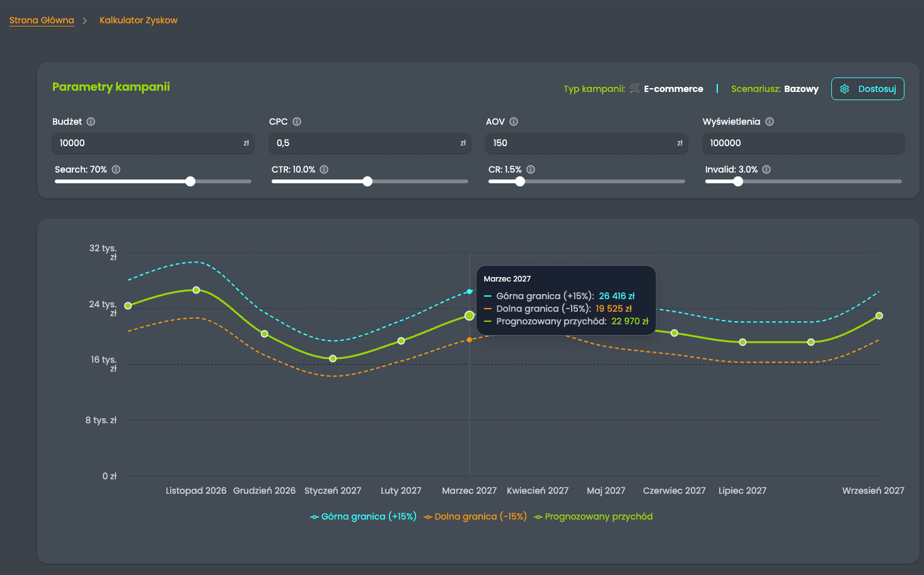Image resolution: width=924 pixels, height=575 pixels.
Task: Click the Grudzień 2026 point on green line
Action: pos(265,334)
